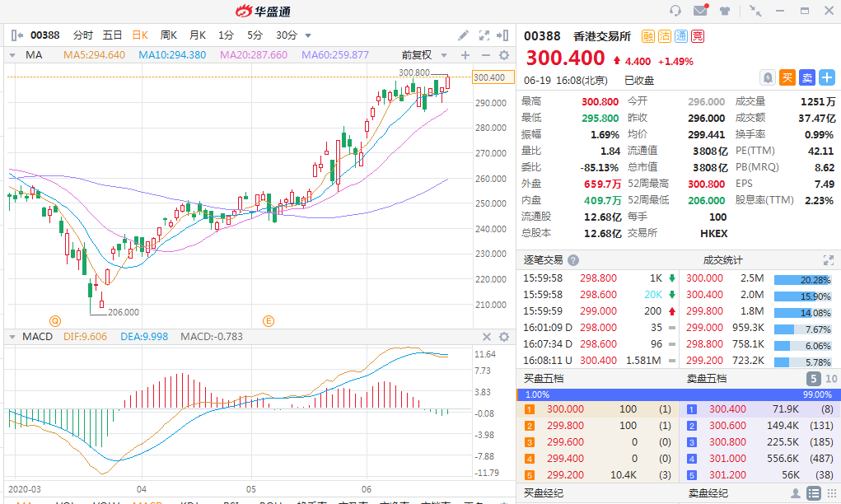Click the 卖盘五档 header
Screen dimensions: 841x504
pyautogui.click(x=707, y=379)
